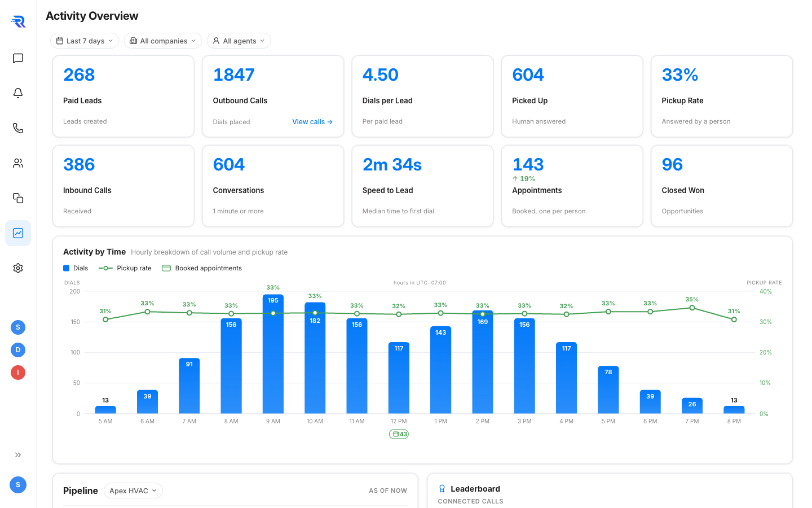The image size is (812, 508).
Task: Click the 2 PM bar showing 169 dials
Action: [x=483, y=362]
